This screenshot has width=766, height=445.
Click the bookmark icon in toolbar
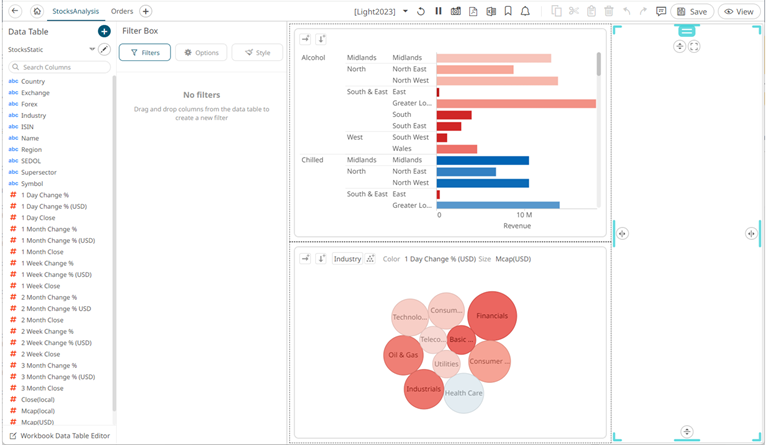509,11
